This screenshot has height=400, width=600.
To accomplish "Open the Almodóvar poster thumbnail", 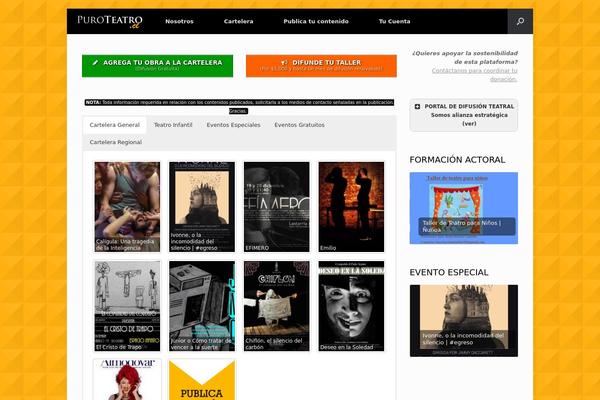I will [x=127, y=380].
